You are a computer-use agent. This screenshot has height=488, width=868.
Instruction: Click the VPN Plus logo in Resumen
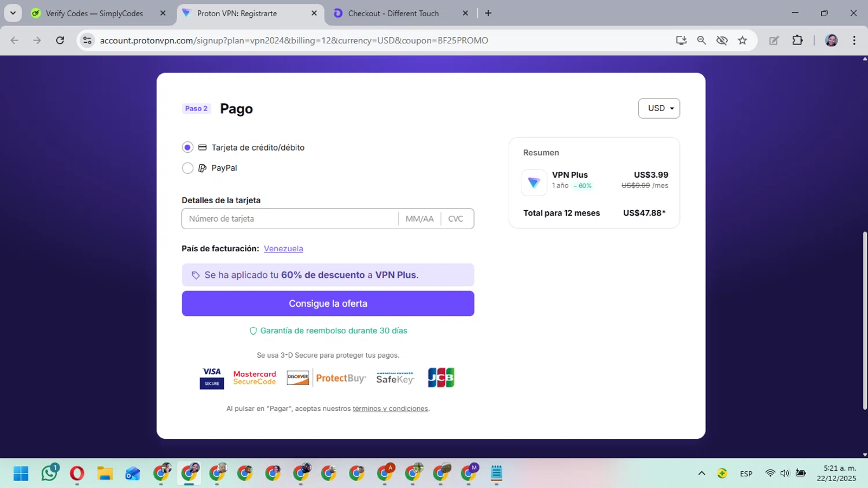tap(534, 183)
